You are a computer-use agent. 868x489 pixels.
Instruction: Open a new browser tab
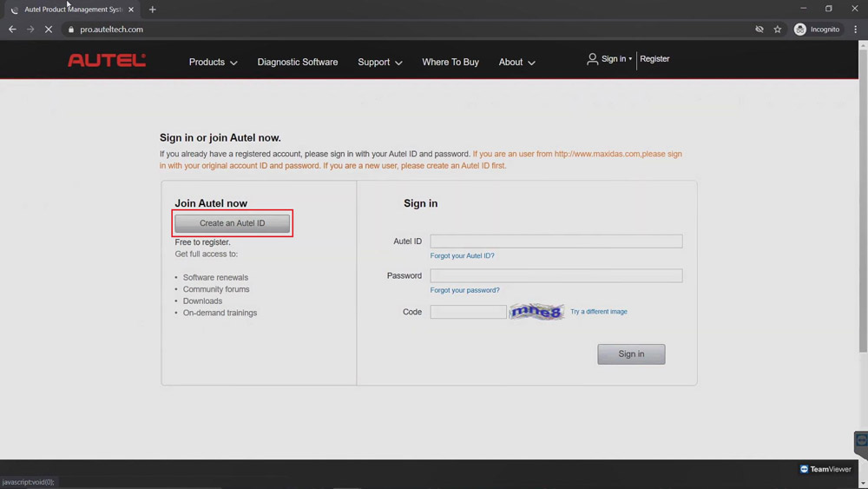tap(152, 10)
